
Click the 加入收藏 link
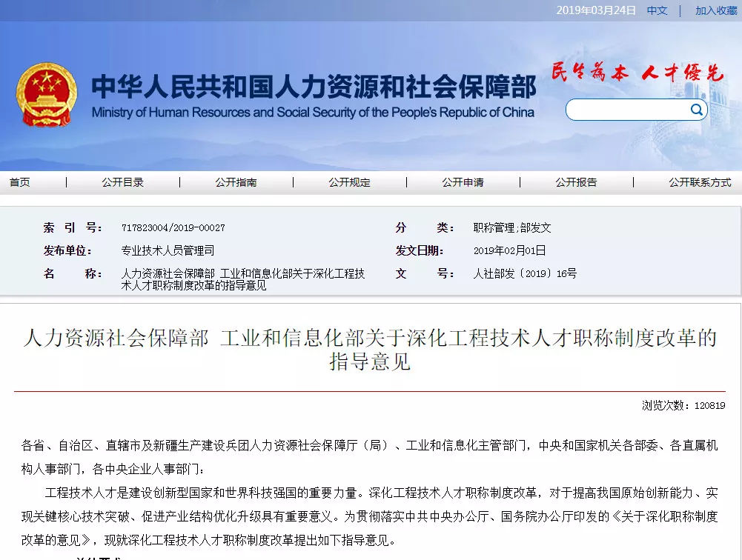click(x=717, y=10)
